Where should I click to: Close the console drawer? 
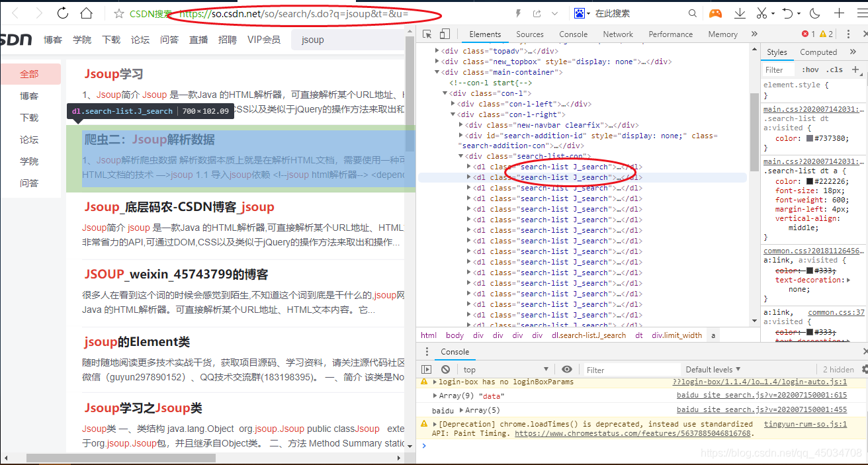tap(865, 352)
